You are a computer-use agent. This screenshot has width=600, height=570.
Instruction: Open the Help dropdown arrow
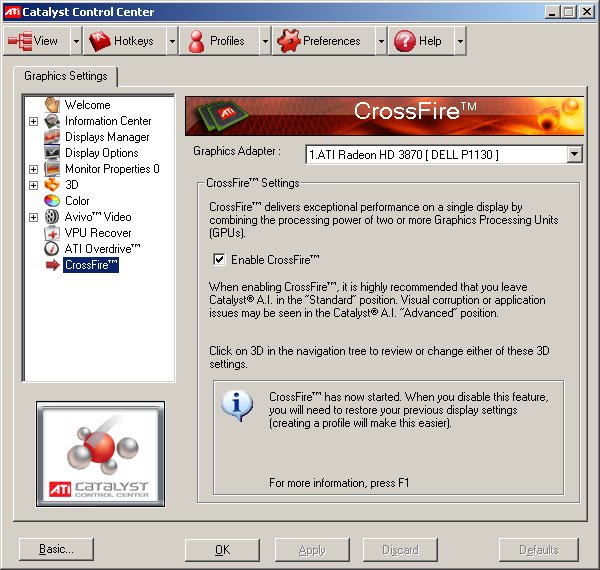460,41
